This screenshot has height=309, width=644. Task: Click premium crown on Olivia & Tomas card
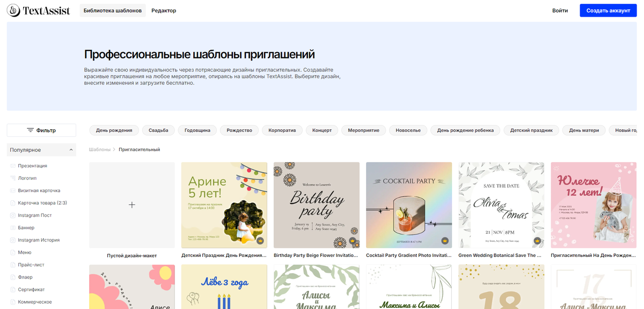(x=537, y=241)
